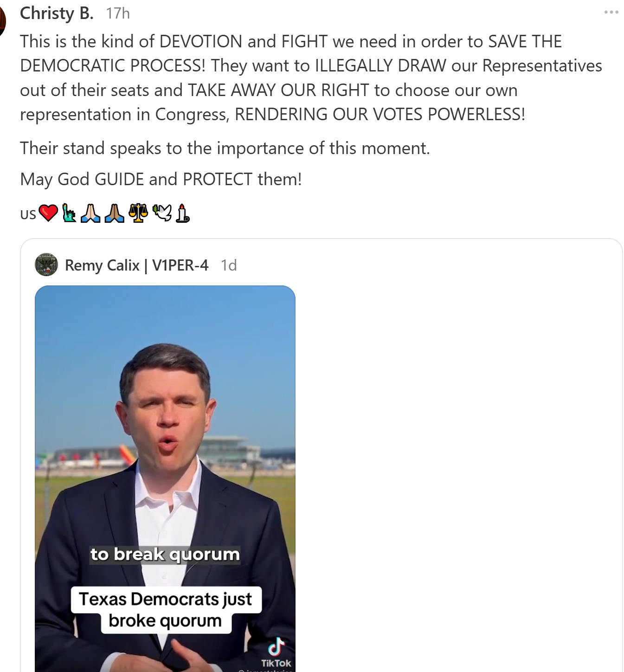The image size is (624, 672).
Task: Click 'Texas Democrats just broke quorum' overlay
Action: (x=166, y=610)
